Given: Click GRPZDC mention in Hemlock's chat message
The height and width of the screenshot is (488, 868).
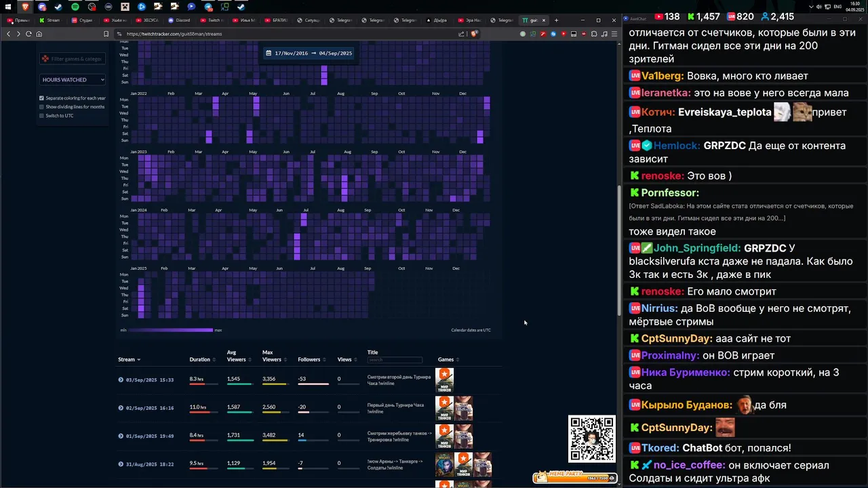Looking at the screenshot, I should click(724, 146).
